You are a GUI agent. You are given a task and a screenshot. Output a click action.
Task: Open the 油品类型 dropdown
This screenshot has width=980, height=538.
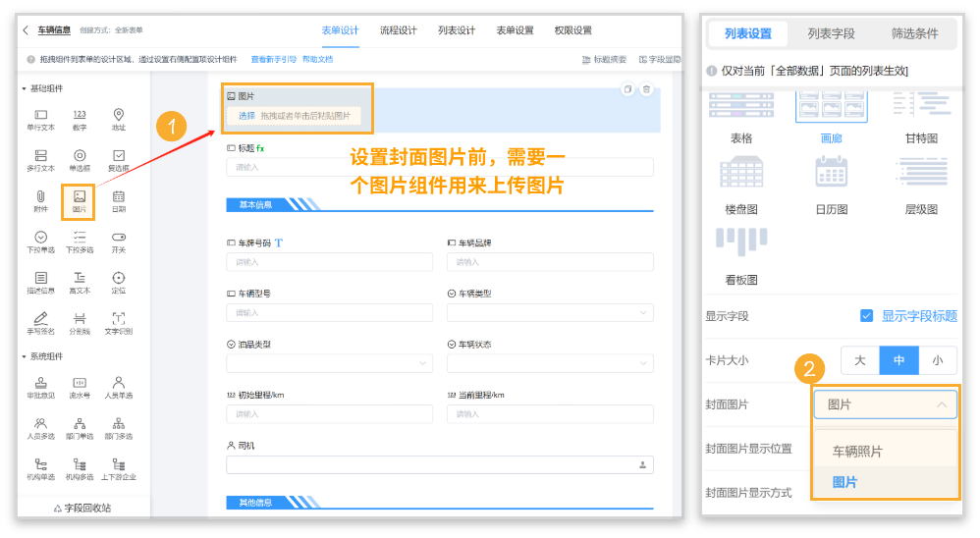[329, 363]
